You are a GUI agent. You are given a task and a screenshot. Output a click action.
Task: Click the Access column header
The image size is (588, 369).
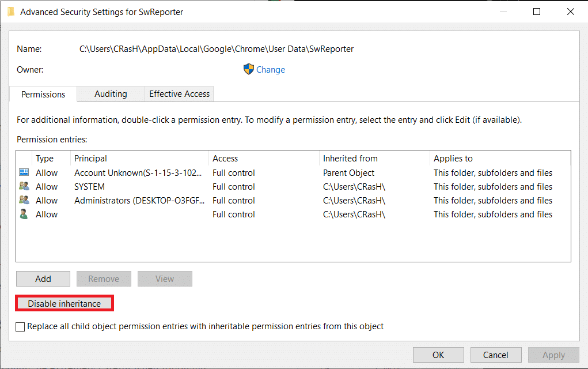[225, 159]
